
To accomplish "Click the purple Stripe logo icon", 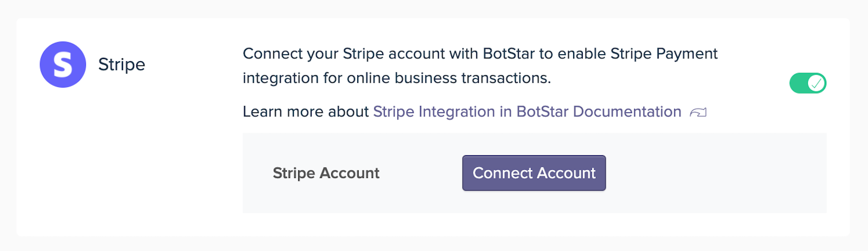I will click(63, 64).
